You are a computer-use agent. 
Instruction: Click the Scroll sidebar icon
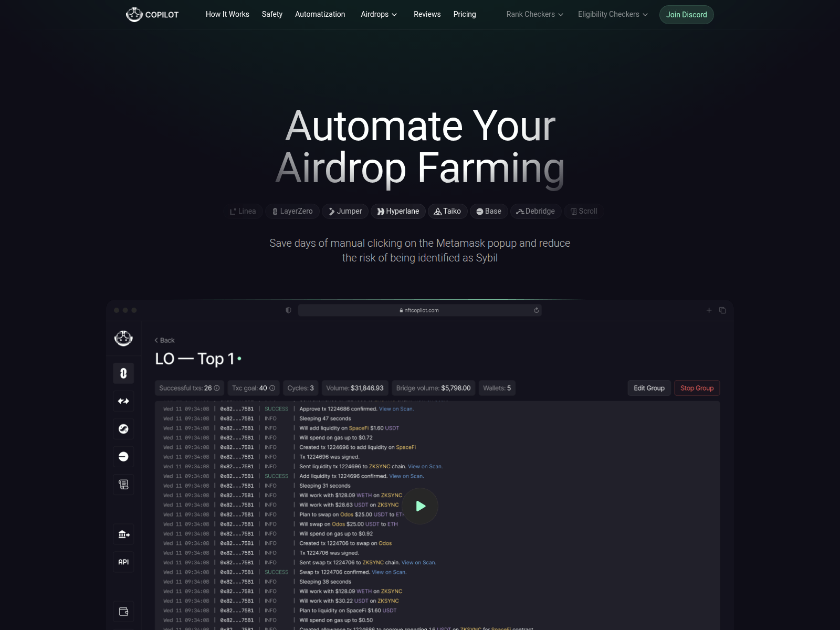tap(123, 485)
